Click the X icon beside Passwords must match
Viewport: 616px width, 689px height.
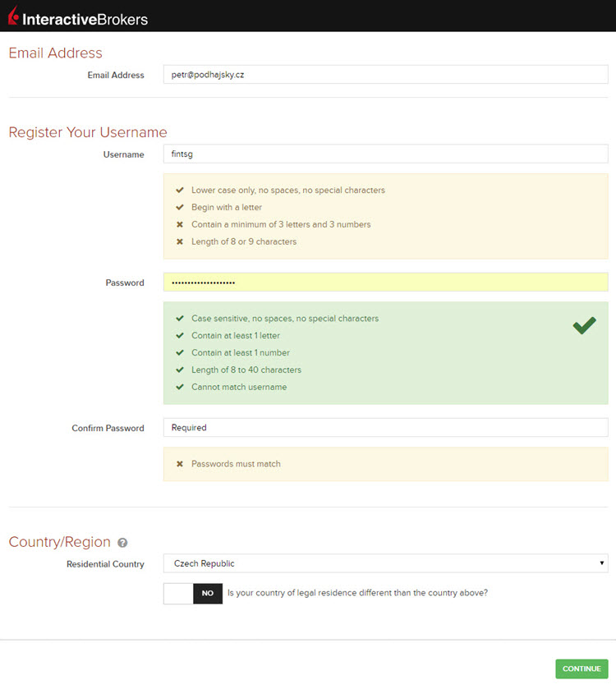[179, 464]
